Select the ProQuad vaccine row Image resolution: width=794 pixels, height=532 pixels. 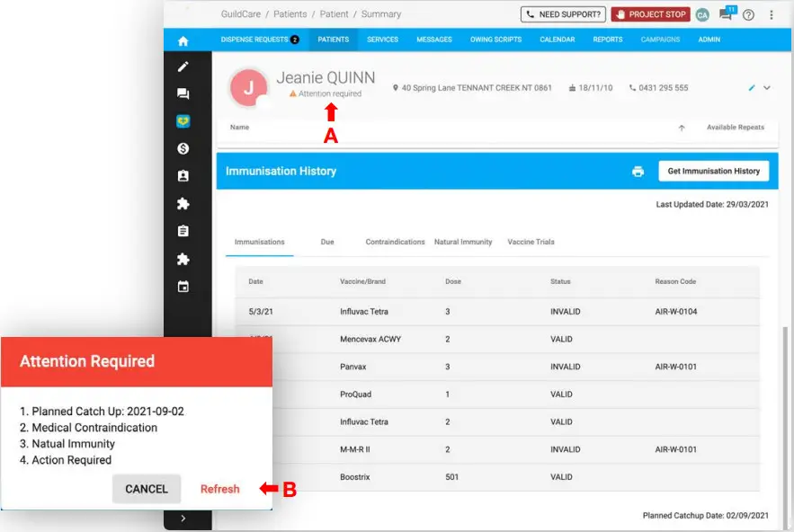(x=497, y=395)
